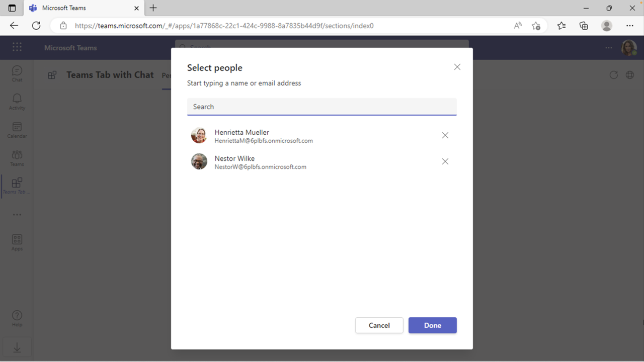Open the profile picture menu
This screenshot has height=362, width=644.
tap(629, 48)
